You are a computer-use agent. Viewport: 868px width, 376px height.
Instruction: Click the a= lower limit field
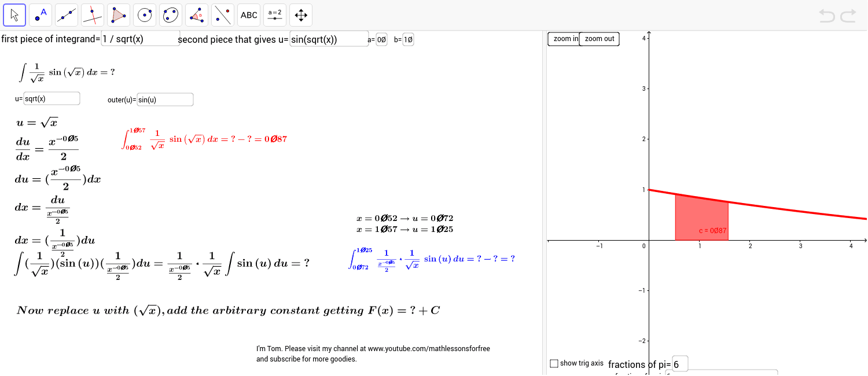click(x=381, y=39)
